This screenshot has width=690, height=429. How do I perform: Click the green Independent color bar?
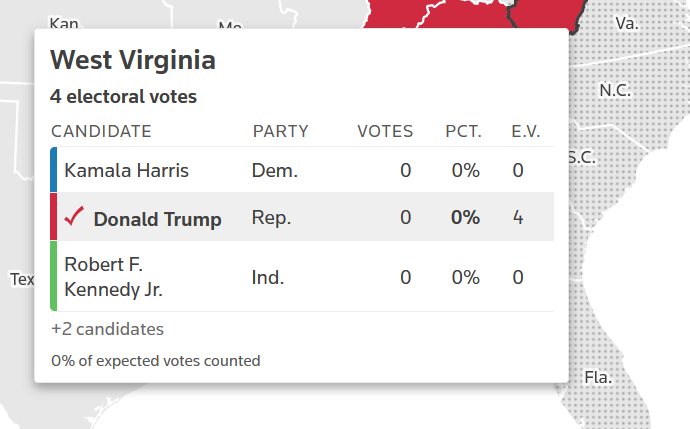54,276
